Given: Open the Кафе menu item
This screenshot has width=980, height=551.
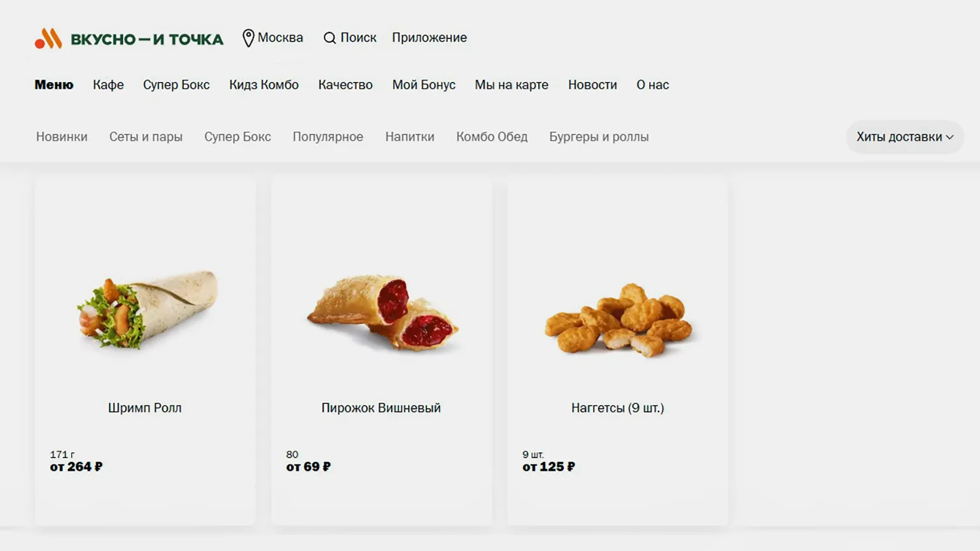Looking at the screenshot, I should tap(108, 85).
